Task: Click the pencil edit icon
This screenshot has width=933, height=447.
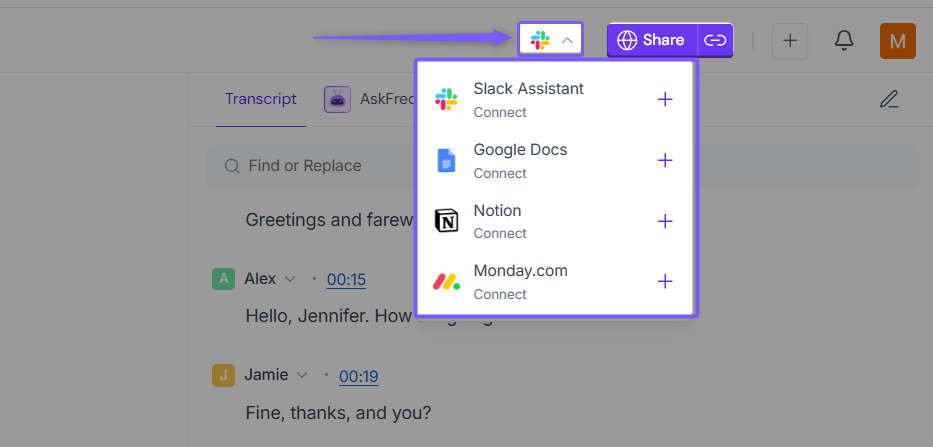Action: [889, 99]
